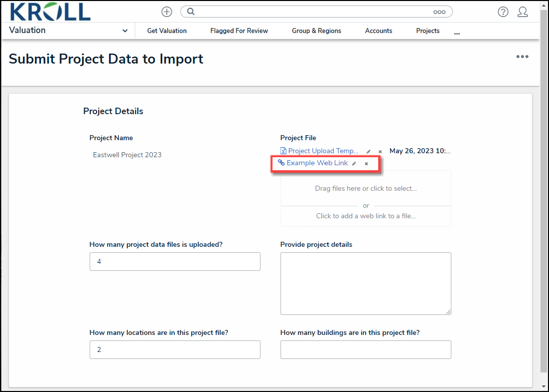Click the May 26, 2023 upload date

[420, 151]
